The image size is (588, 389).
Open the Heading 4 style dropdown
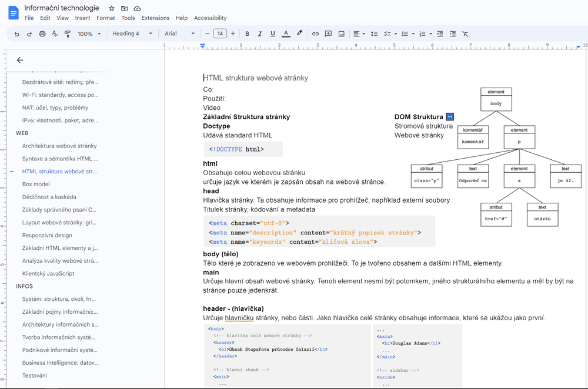click(132, 34)
